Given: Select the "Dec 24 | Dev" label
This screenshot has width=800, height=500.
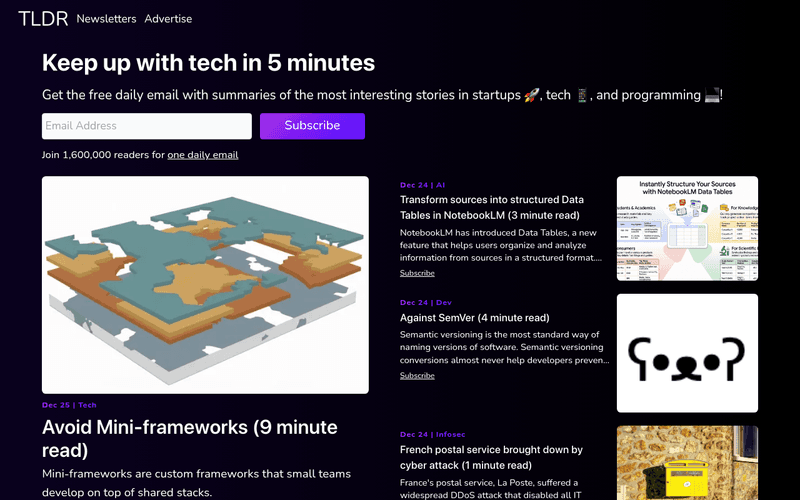Looking at the screenshot, I should point(426,302).
